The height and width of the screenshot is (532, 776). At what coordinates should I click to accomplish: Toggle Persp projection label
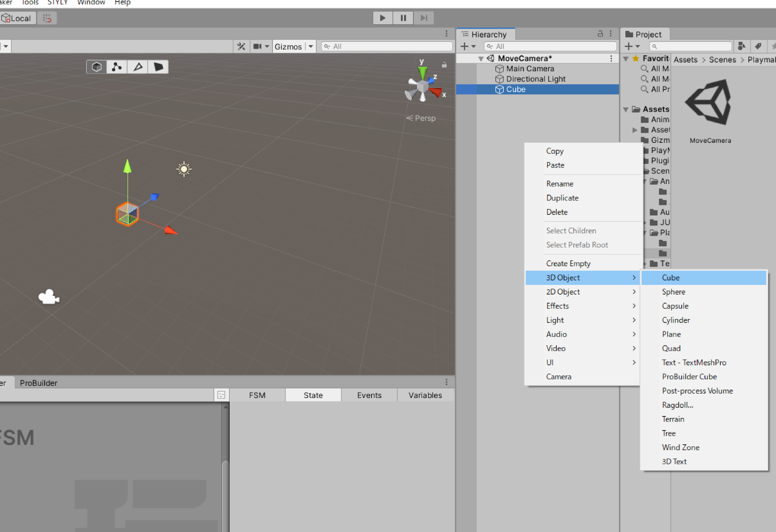point(421,118)
